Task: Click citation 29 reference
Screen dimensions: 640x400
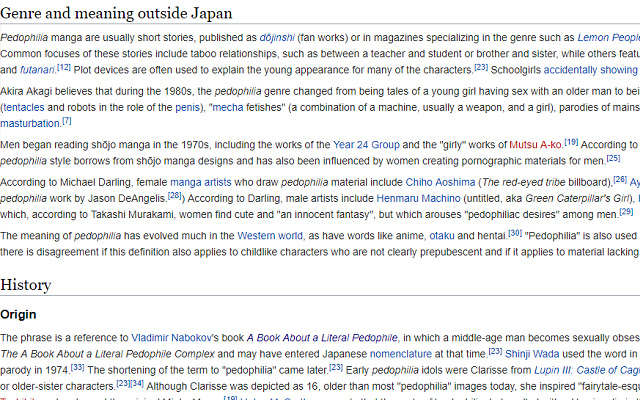Action: 626,210
